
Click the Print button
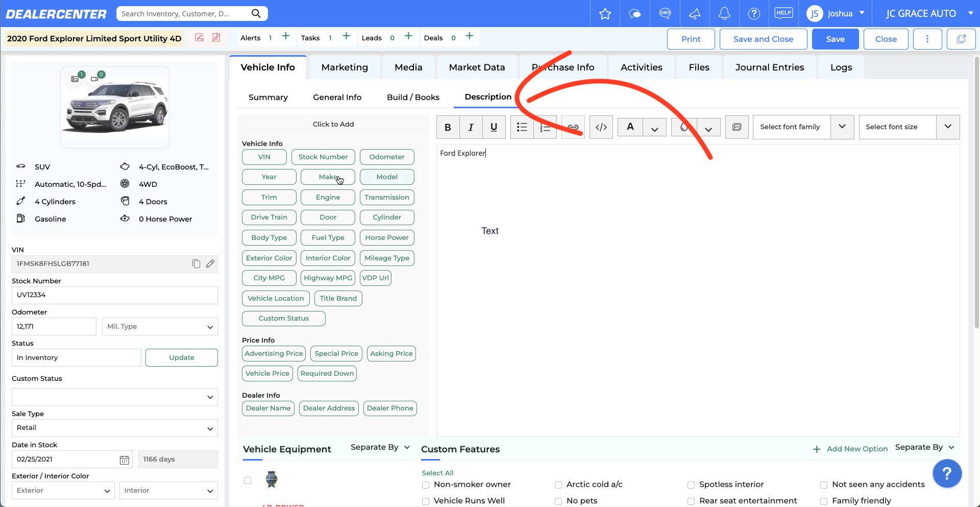(x=691, y=39)
